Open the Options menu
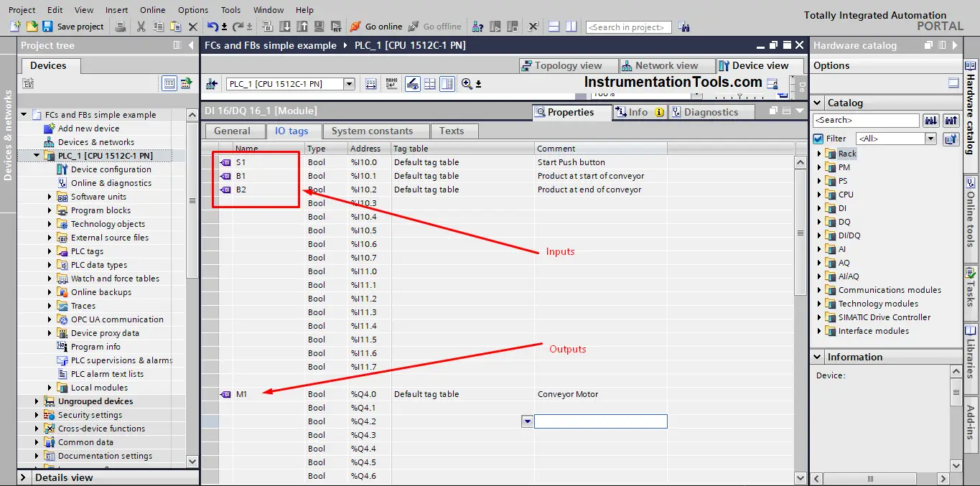980x486 pixels. pos(193,10)
